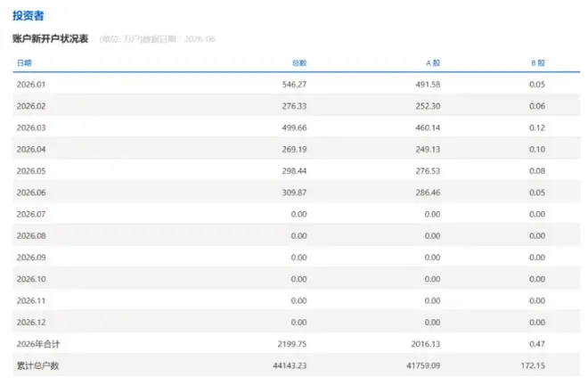Click the 2026.12 row date
This screenshot has width=588, height=385.
pyautogui.click(x=31, y=323)
